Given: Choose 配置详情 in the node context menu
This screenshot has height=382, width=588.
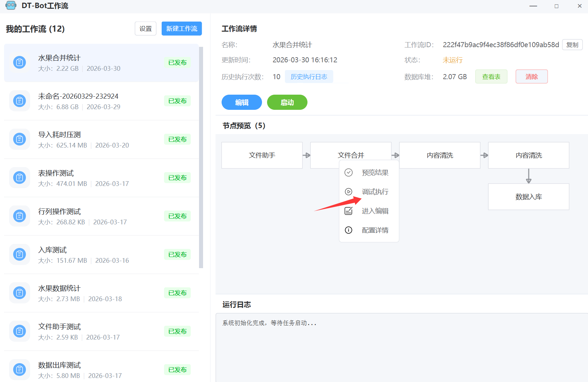Looking at the screenshot, I should click(x=375, y=230).
